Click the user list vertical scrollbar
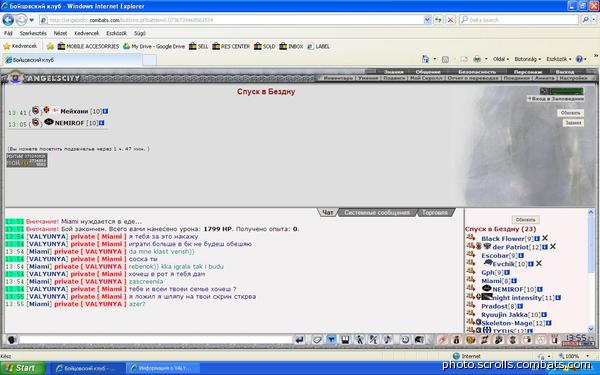 coord(591,270)
